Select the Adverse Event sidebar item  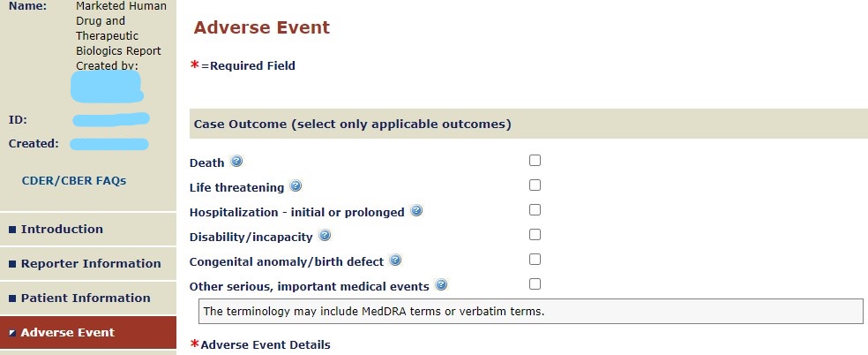click(67, 333)
